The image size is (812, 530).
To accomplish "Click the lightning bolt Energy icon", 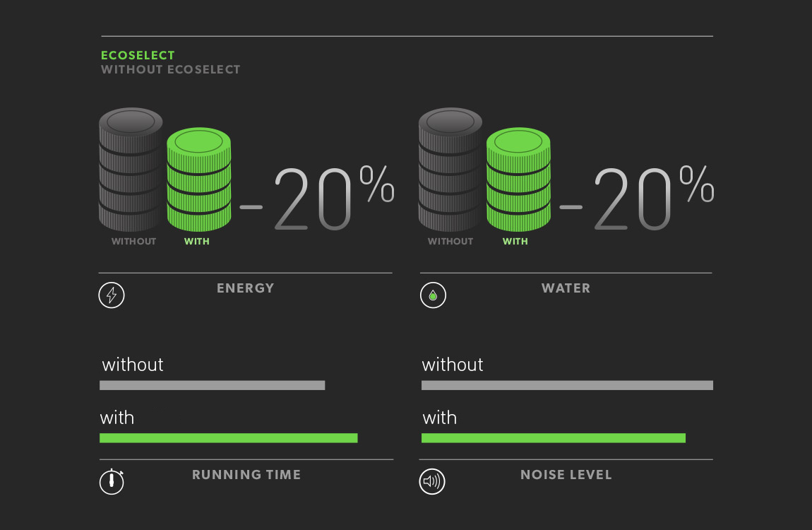I will click(x=112, y=295).
